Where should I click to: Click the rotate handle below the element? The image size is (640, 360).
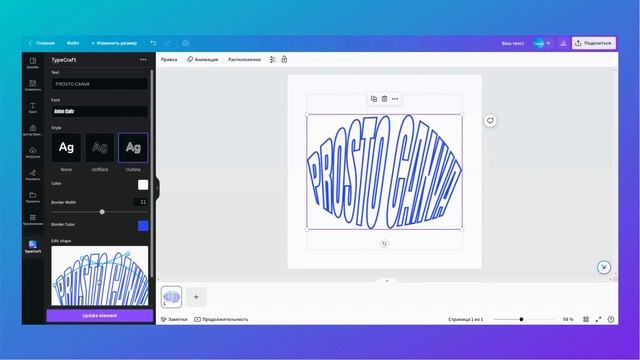pyautogui.click(x=384, y=244)
